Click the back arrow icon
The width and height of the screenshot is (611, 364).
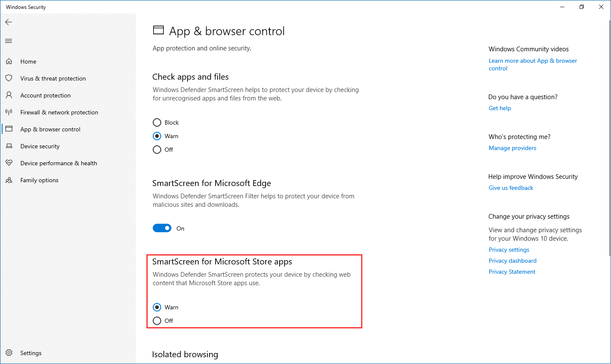pyautogui.click(x=8, y=22)
